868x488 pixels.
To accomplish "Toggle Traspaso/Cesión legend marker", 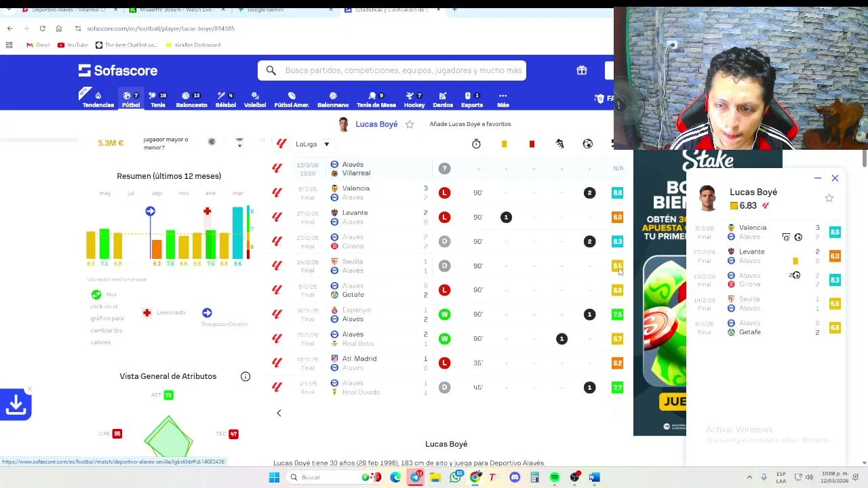I will click(207, 312).
